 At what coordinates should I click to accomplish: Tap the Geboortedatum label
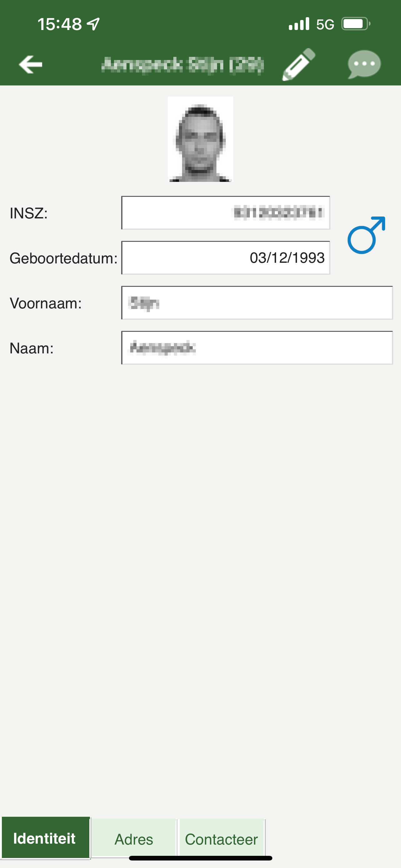click(63, 258)
